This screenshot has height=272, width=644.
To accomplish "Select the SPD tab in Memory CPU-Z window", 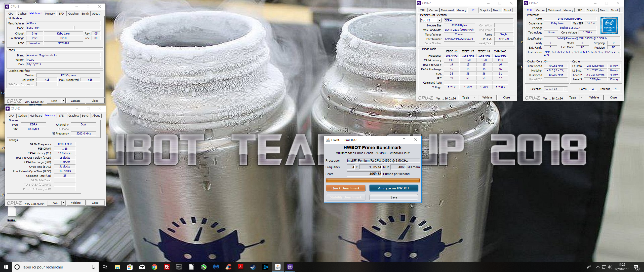I will pyautogui.click(x=62, y=116).
